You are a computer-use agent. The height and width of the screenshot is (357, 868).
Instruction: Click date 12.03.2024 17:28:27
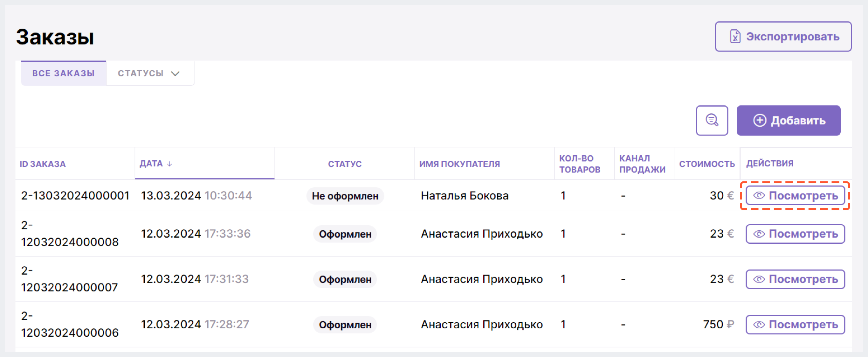pos(195,325)
